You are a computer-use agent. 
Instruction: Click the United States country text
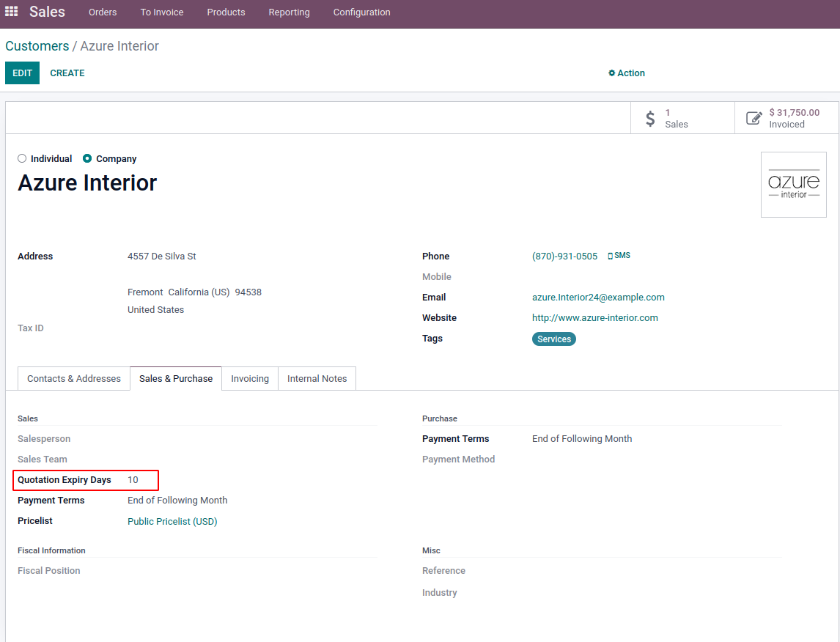click(155, 309)
